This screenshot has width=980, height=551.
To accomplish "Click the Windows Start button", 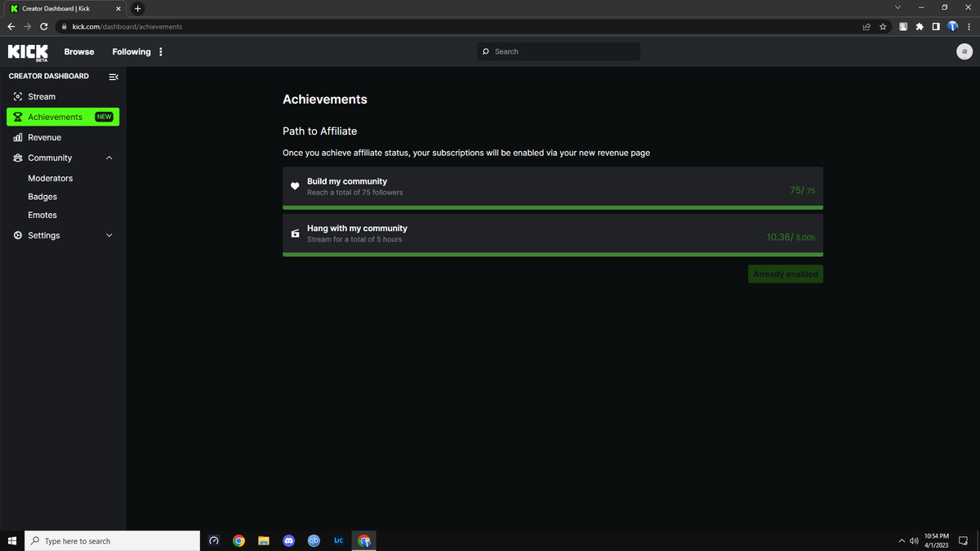I will coord(12,540).
